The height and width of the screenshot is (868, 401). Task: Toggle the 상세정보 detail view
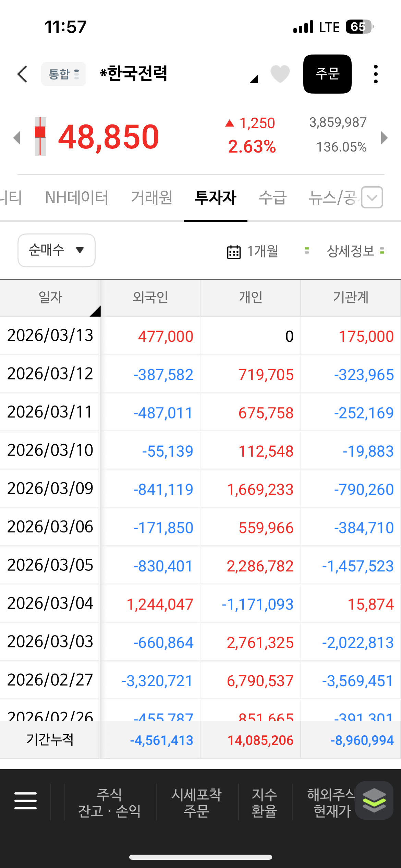click(355, 251)
